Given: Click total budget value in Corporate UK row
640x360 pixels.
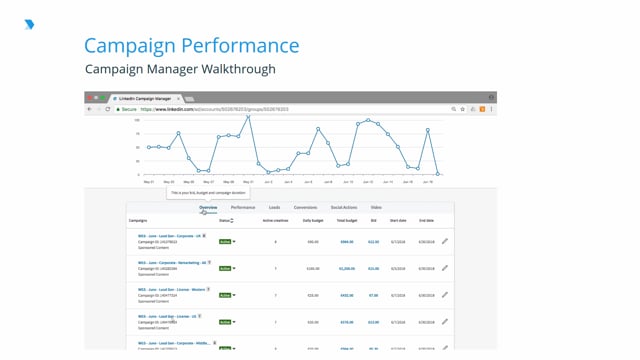Looking at the screenshot, I should click(347, 242).
